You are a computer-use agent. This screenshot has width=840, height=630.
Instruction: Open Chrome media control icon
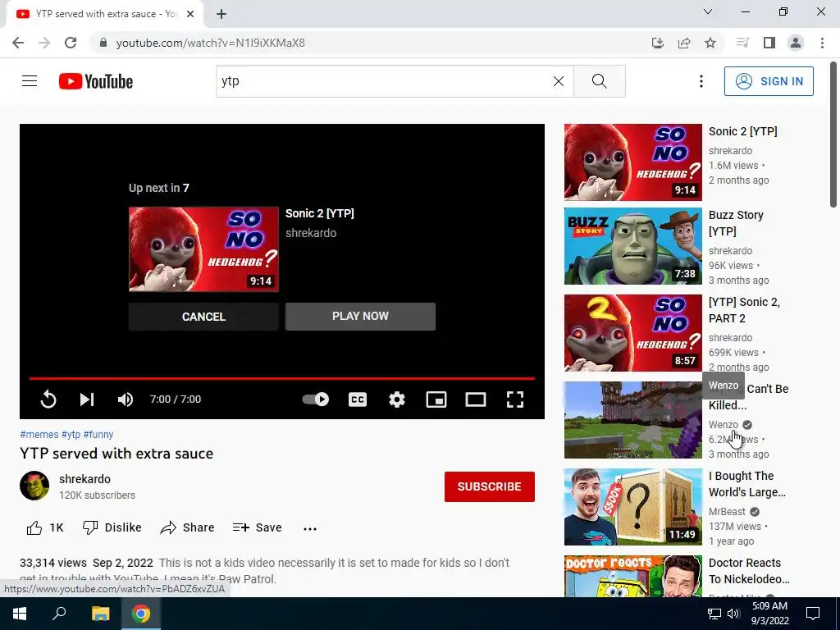[742, 43]
